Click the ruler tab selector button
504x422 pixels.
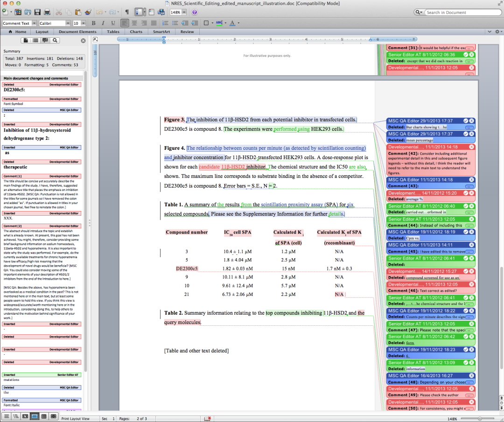[95, 40]
